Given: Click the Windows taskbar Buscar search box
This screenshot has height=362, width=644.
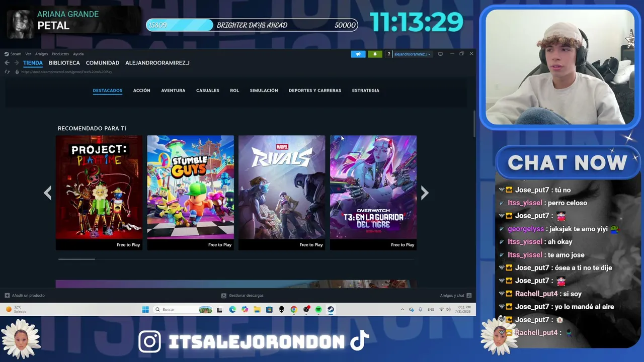Looking at the screenshot, I should pos(183,310).
